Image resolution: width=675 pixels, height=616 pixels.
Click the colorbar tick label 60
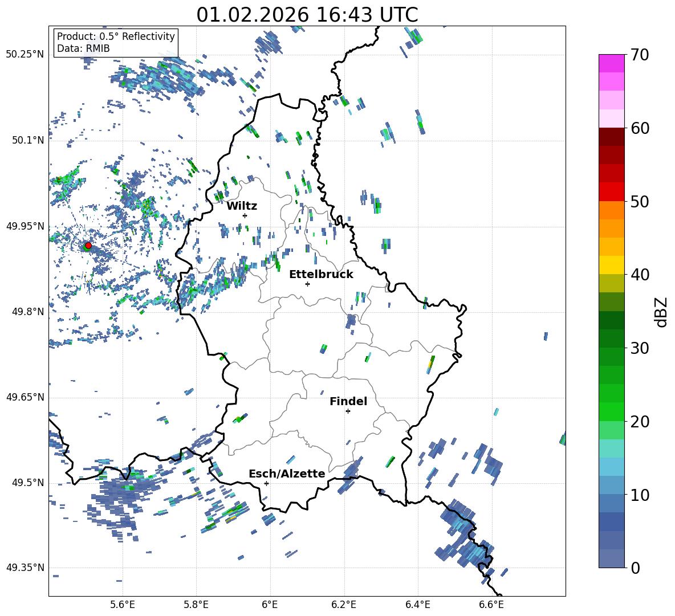(640, 128)
